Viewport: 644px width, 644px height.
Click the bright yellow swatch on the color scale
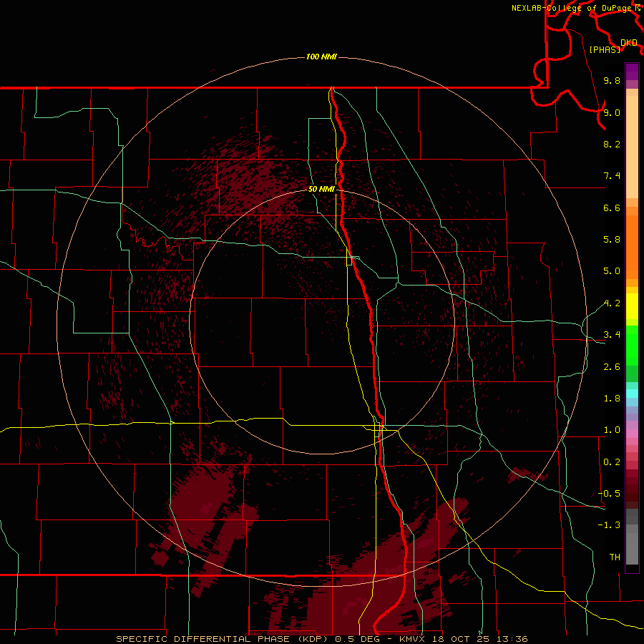(632, 306)
